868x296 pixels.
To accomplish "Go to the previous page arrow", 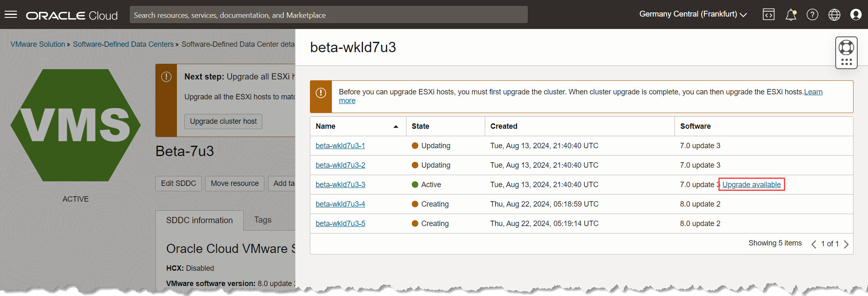I will pos(814,244).
